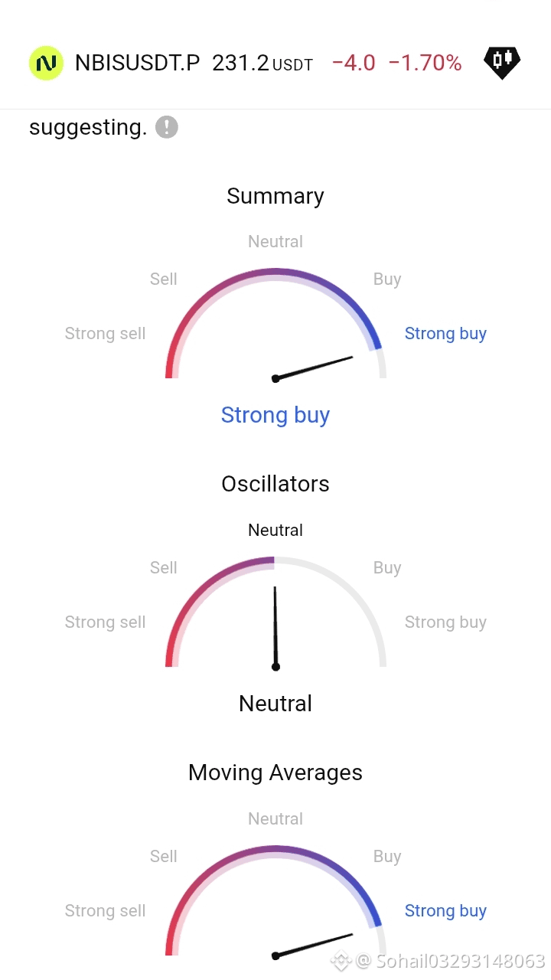The height and width of the screenshot is (980, 551).
Task: Select the NBISUSDT.P symbol name
Action: [x=138, y=63]
